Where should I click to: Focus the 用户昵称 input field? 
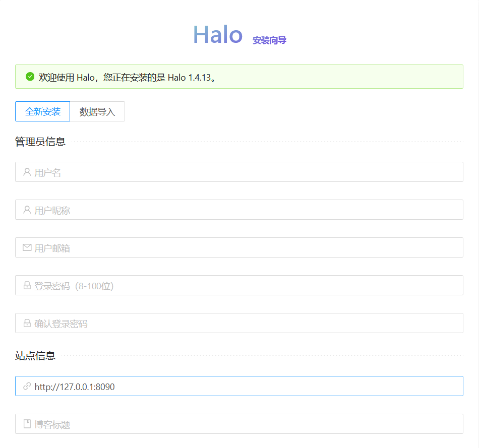point(239,210)
